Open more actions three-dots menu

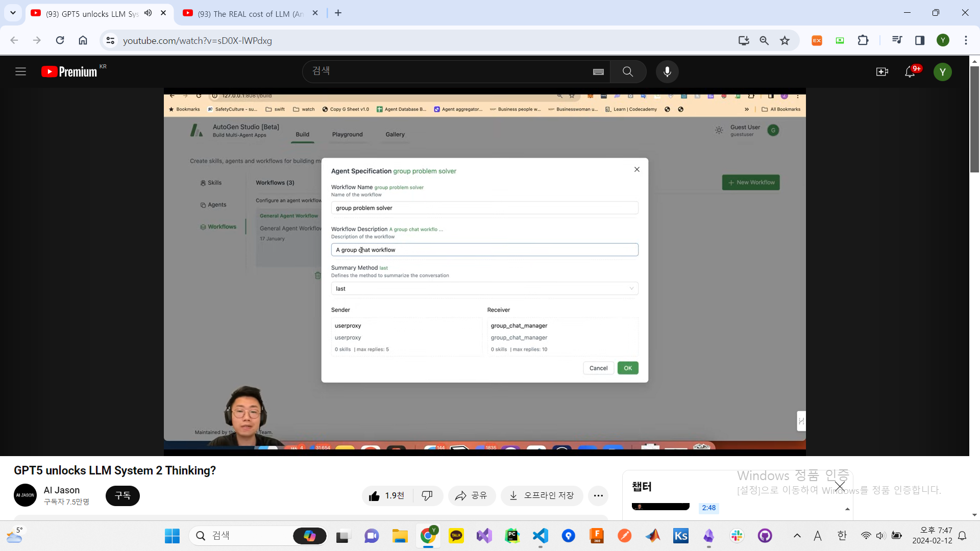pyautogui.click(x=598, y=495)
